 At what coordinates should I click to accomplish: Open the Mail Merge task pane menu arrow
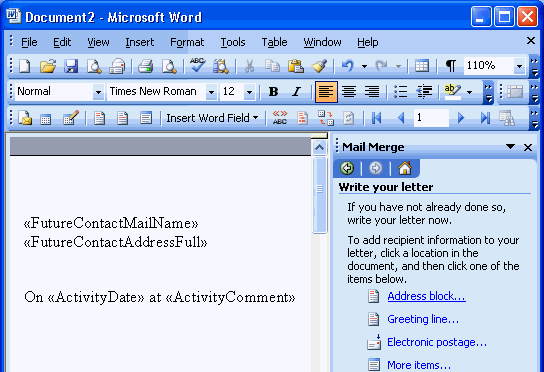[x=510, y=146]
